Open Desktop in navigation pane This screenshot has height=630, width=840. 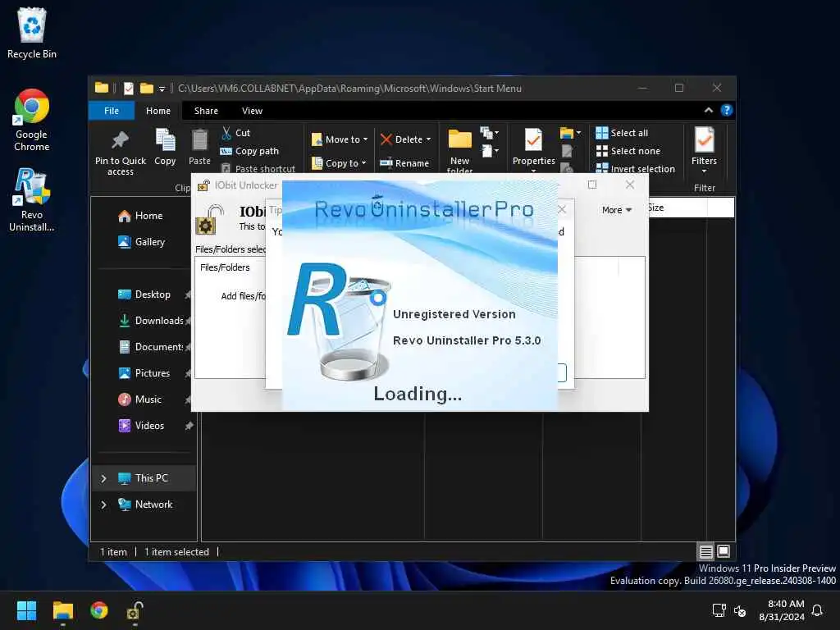144,294
